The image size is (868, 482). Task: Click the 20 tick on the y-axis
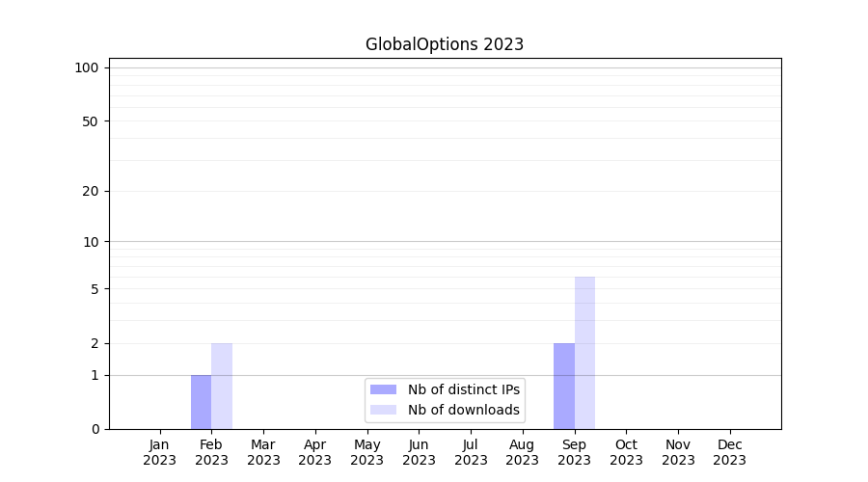[x=90, y=191]
